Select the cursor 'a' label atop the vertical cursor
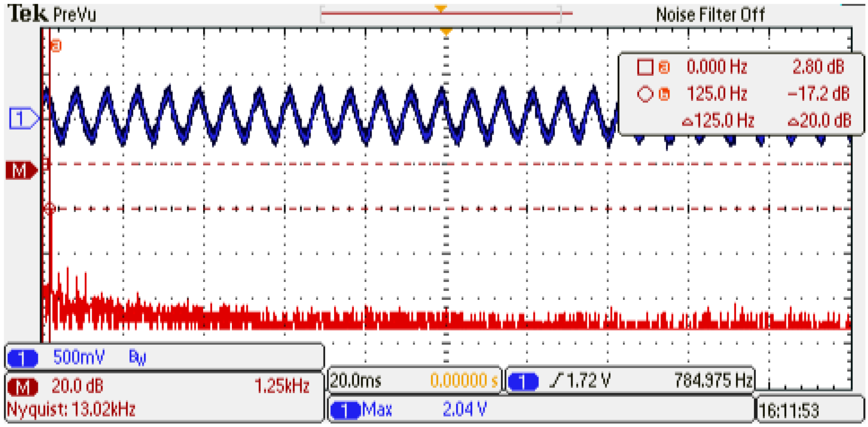The image size is (868, 427). click(x=56, y=46)
